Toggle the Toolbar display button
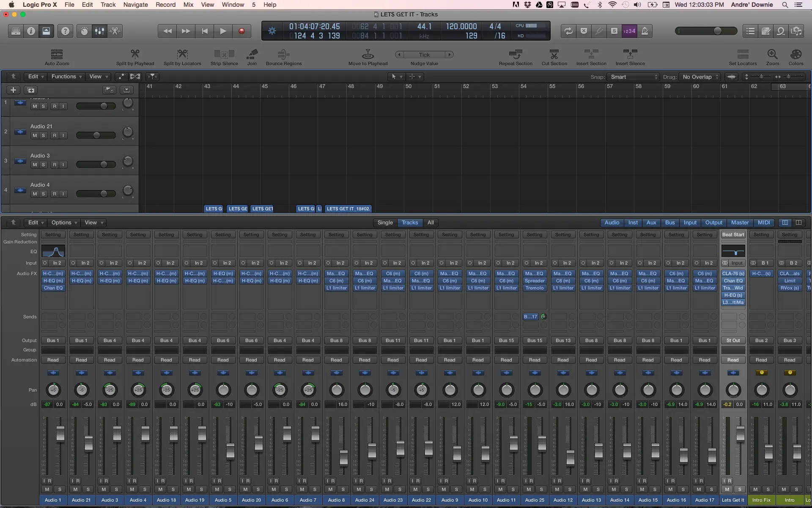The height and width of the screenshot is (508, 812). click(x=46, y=31)
